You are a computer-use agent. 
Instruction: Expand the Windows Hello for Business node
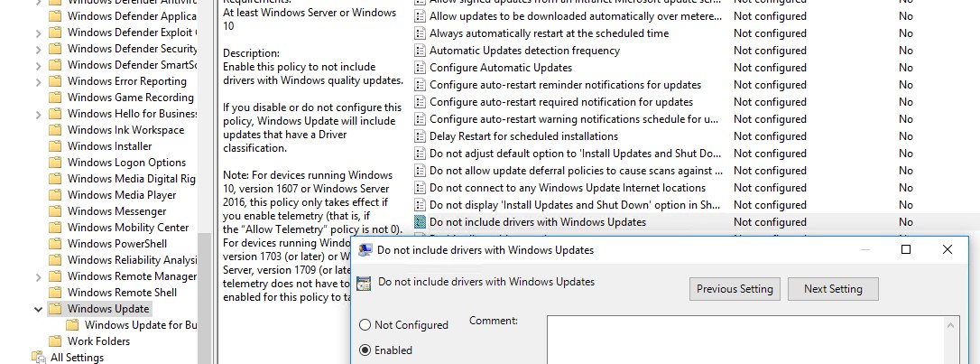(38, 114)
